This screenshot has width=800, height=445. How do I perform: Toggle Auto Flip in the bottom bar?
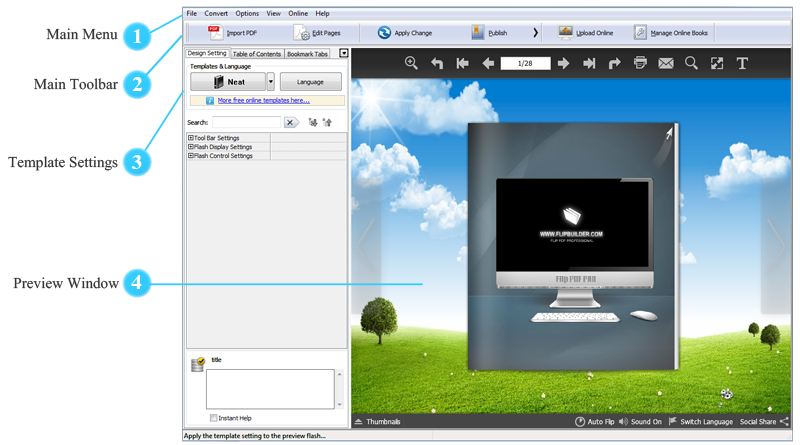point(595,422)
